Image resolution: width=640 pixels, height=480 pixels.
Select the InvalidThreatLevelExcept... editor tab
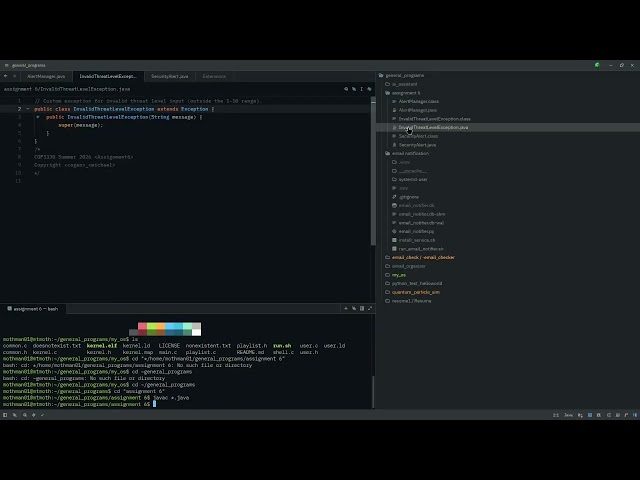pos(108,76)
